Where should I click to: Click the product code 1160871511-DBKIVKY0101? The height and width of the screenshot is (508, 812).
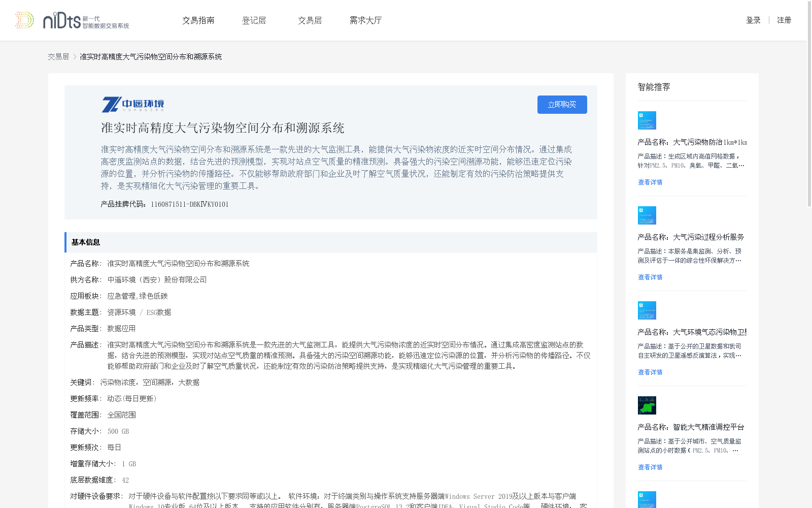189,204
